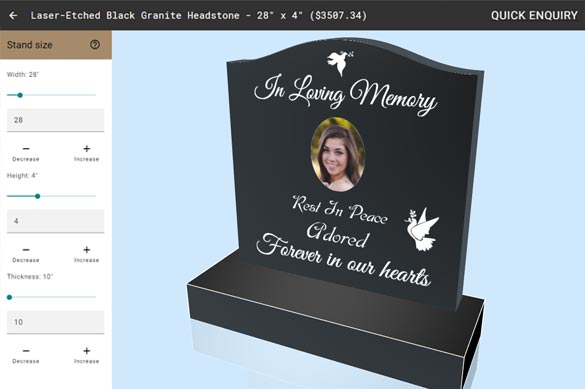The height and width of the screenshot is (389, 585).
Task: Focus the height input showing 4
Action: (x=55, y=221)
